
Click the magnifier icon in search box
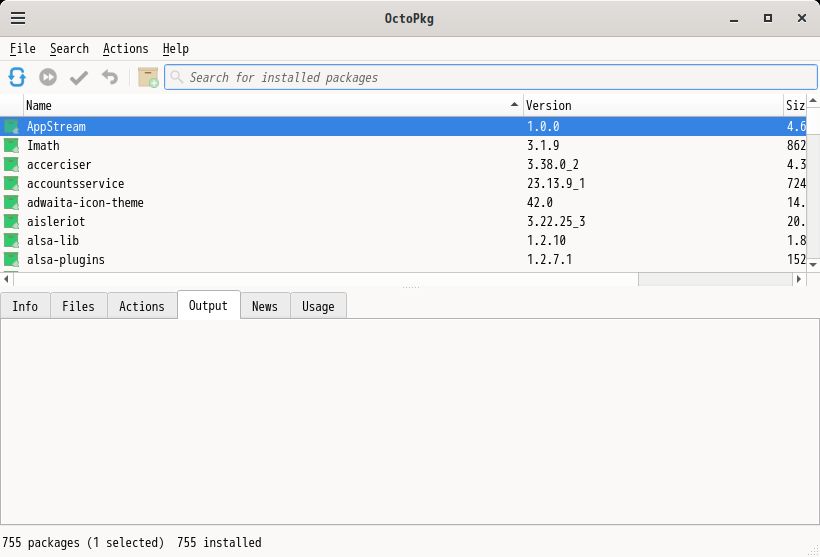(x=177, y=77)
